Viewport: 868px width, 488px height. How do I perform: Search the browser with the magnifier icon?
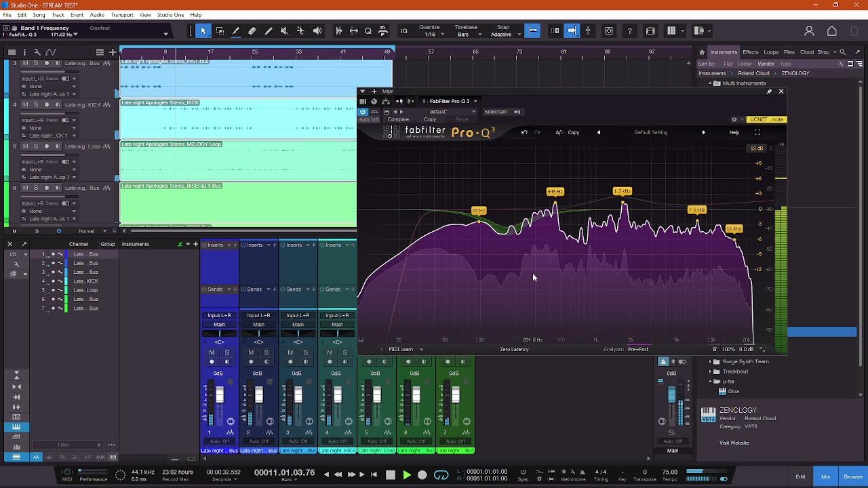coord(842,52)
